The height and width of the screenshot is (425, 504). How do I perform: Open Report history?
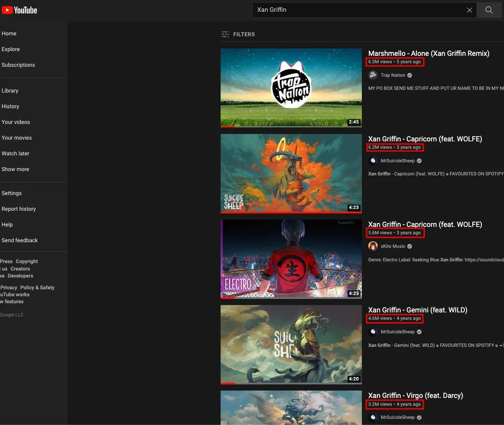coord(19,209)
